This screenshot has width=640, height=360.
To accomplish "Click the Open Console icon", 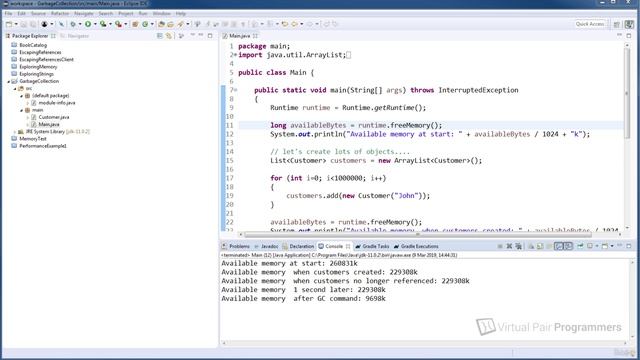I will pyautogui.click(x=605, y=246).
